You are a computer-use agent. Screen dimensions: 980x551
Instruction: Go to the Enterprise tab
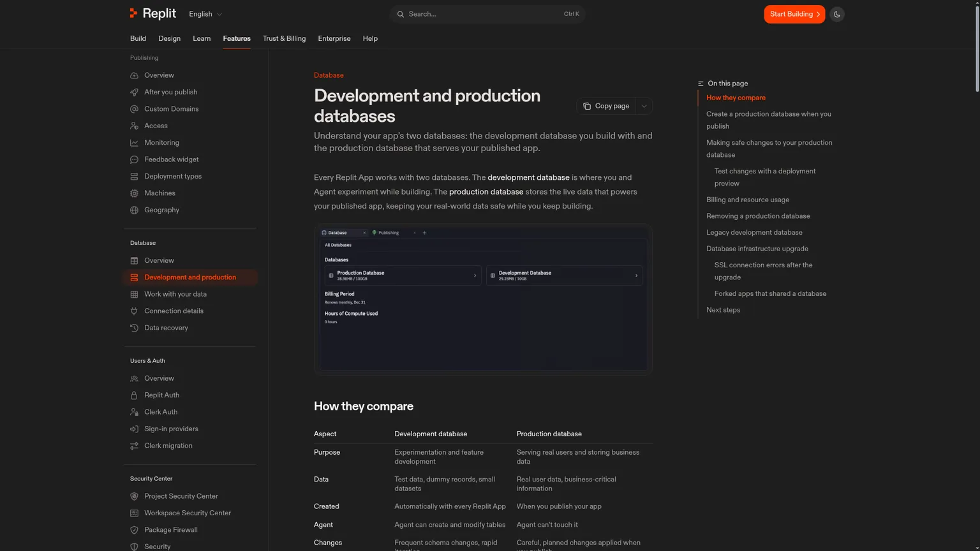click(x=334, y=38)
